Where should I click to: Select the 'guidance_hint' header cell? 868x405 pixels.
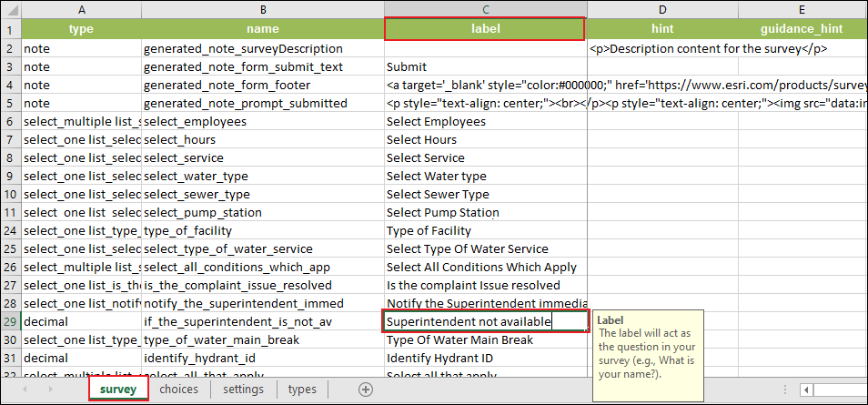(802, 29)
